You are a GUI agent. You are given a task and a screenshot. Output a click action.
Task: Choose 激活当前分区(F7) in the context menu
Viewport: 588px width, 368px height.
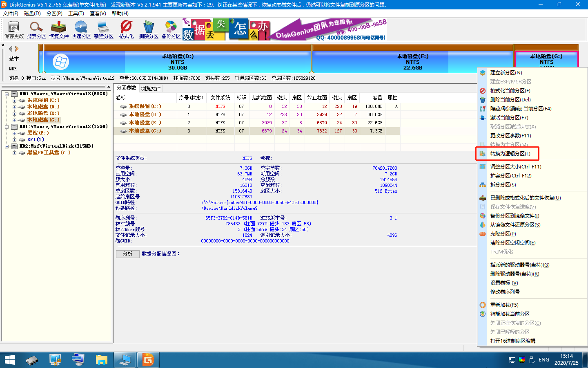pyautogui.click(x=532, y=118)
